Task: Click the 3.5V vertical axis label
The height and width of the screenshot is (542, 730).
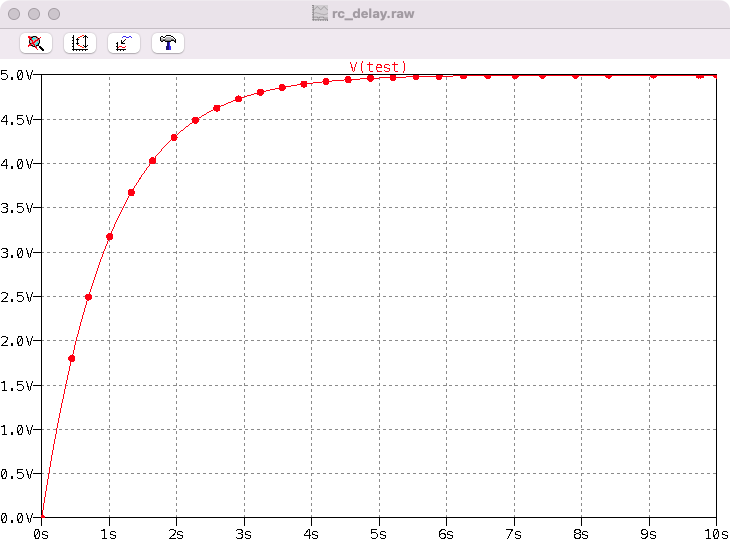Action: coord(16,208)
